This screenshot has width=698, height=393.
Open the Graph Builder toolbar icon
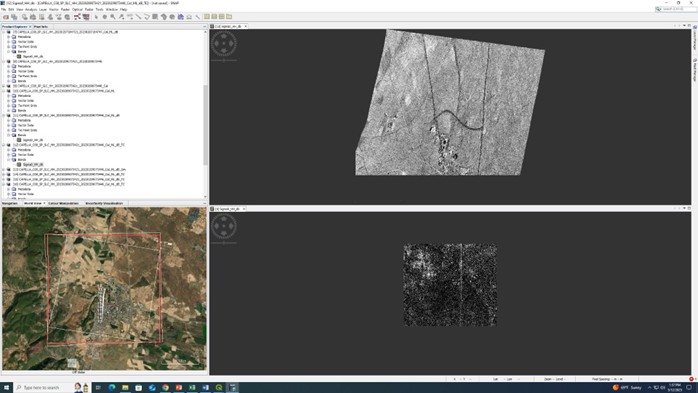[x=77, y=17]
